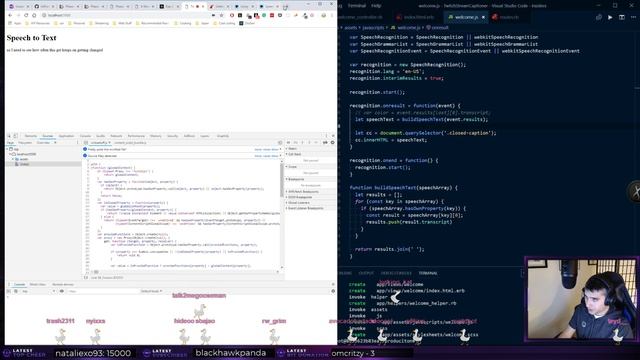Toggle Deactivate breakpoints in debugger toolbar
Image resolution: width=640 pixels, height=360 pixels.
click(x=325, y=142)
